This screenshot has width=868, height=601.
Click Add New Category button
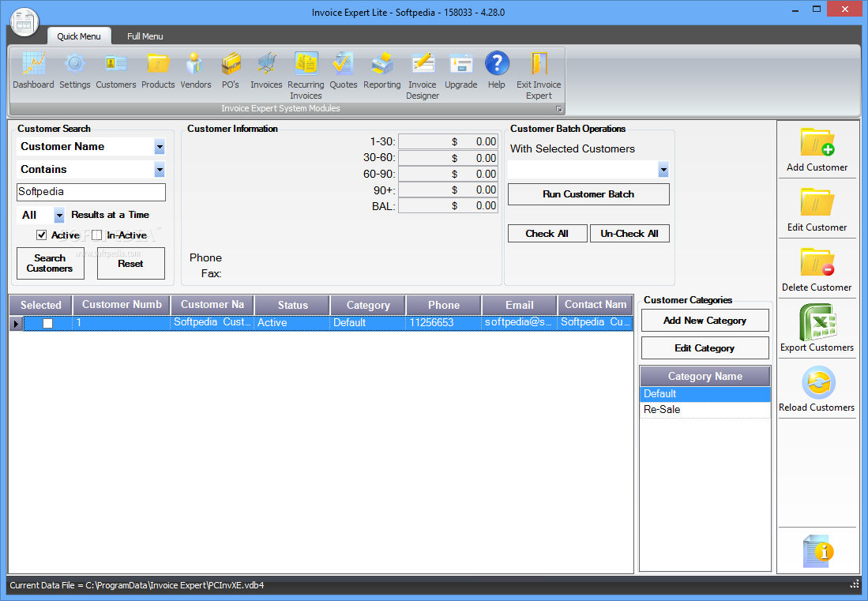point(705,321)
